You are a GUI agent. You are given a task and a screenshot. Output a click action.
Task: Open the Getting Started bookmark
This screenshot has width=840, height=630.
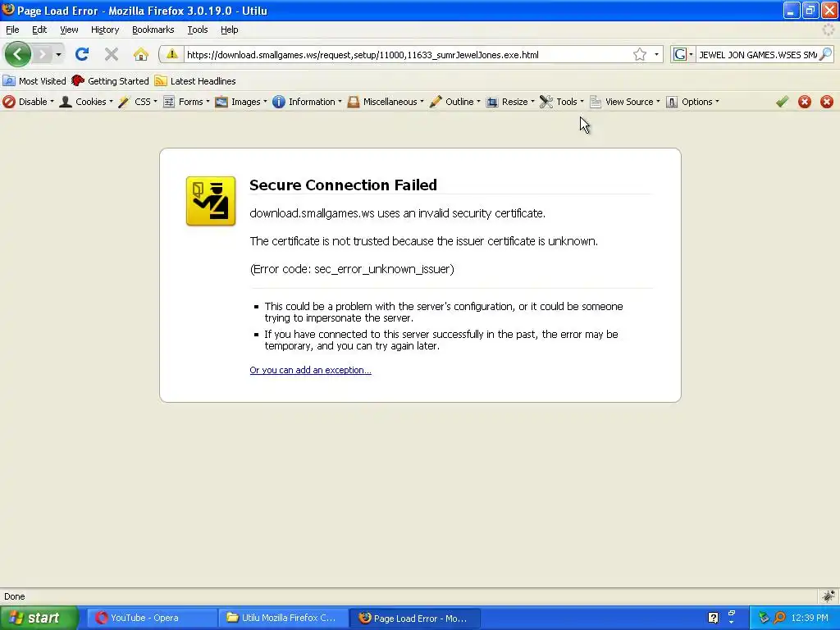pos(111,81)
